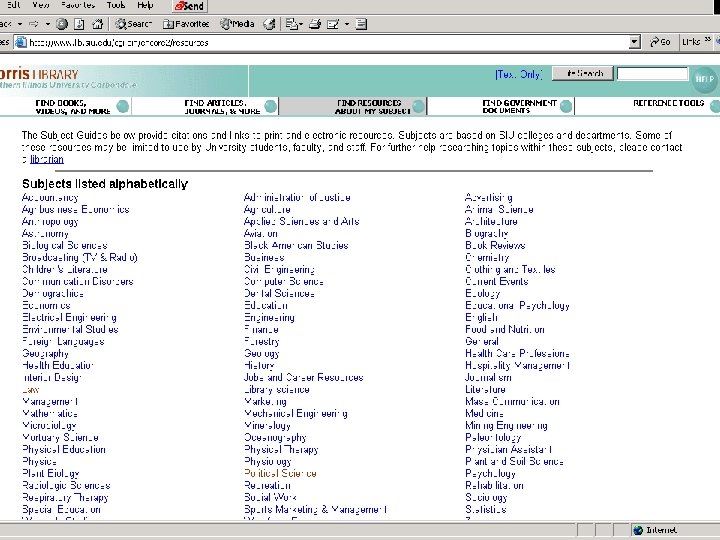Open the Administration of Justice link

click(297, 197)
